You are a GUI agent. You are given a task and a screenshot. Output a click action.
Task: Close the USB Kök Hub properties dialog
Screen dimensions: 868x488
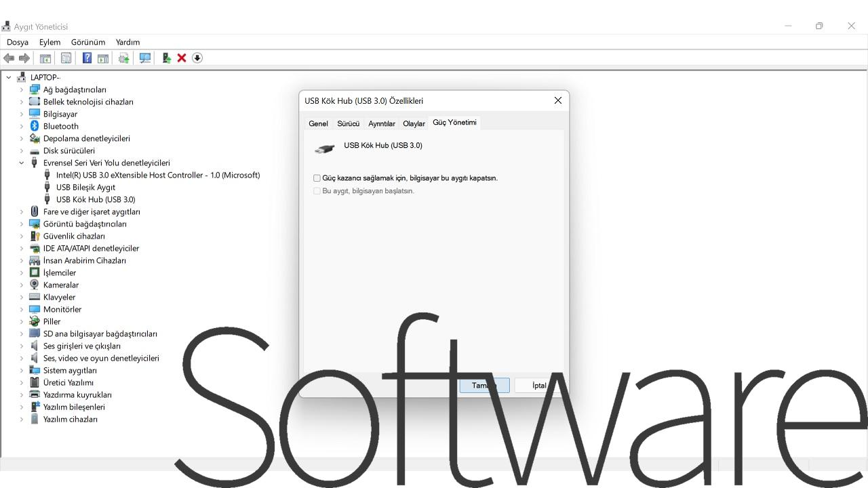(x=558, y=100)
